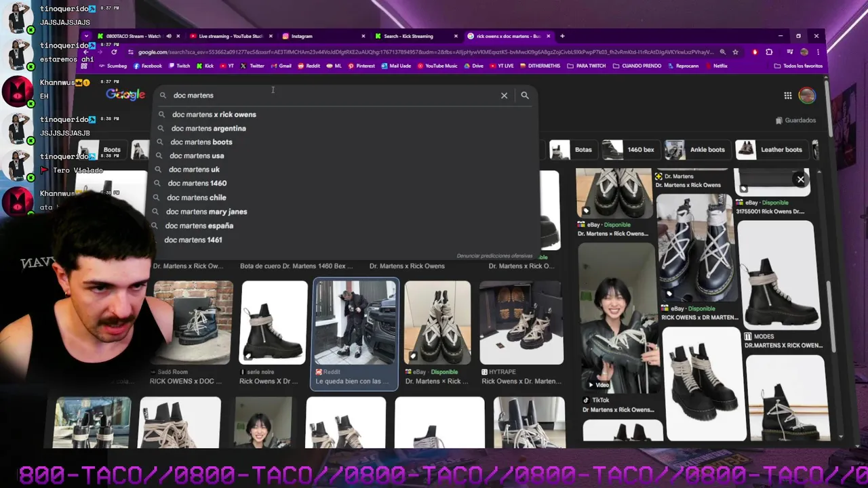This screenshot has width=868, height=488.
Task: Choose suggestion doc martens argentina
Action: click(208, 128)
